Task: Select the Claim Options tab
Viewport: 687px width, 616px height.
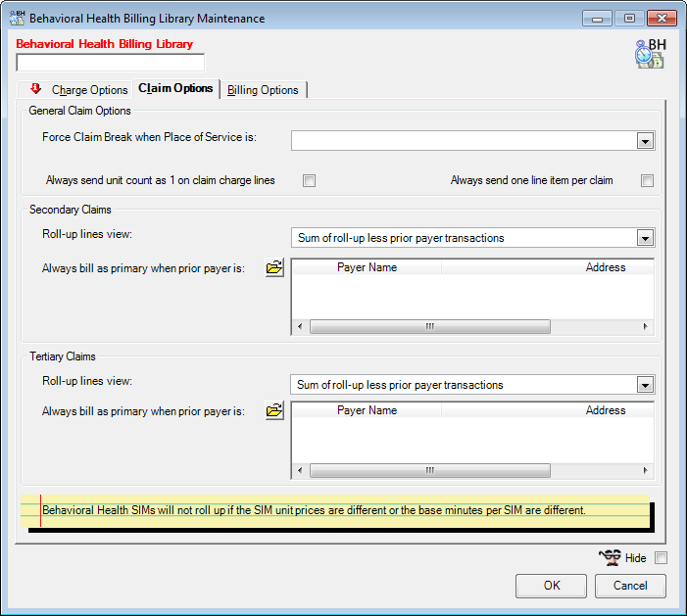Action: coord(175,88)
